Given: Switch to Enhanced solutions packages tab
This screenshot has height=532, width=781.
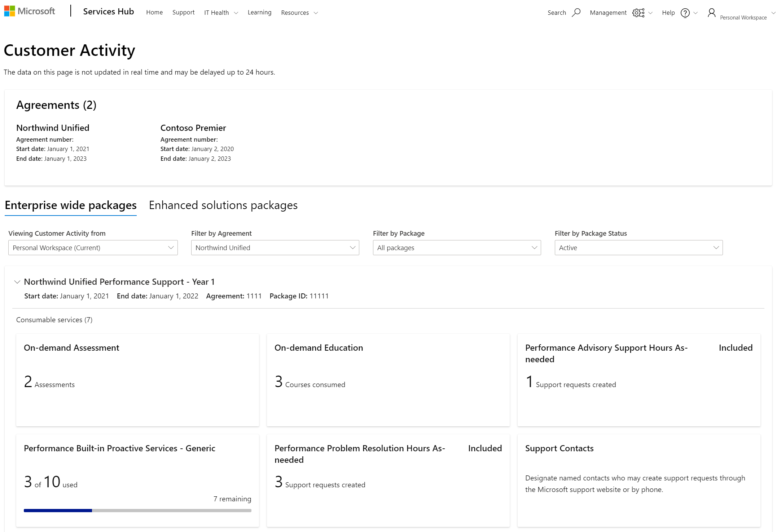Looking at the screenshot, I should click(x=223, y=205).
